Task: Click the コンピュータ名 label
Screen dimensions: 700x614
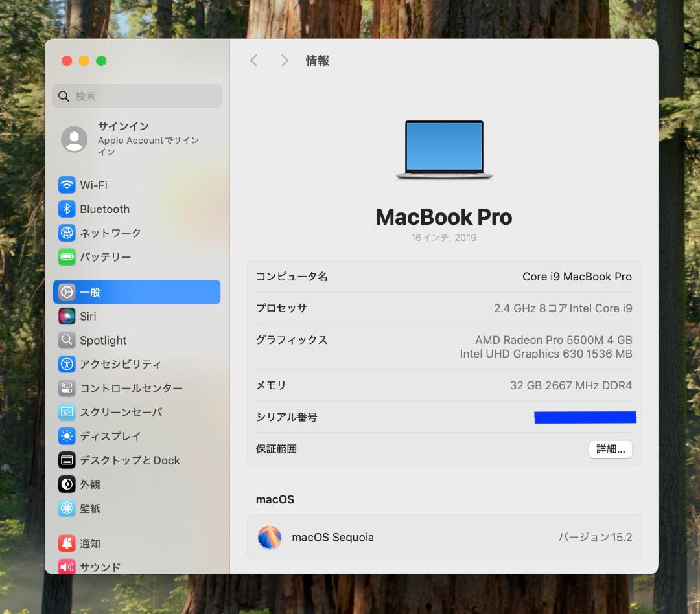Action: click(x=292, y=277)
